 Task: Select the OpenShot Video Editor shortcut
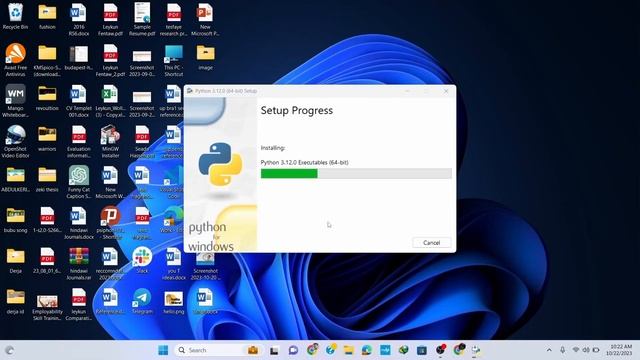tap(16, 142)
